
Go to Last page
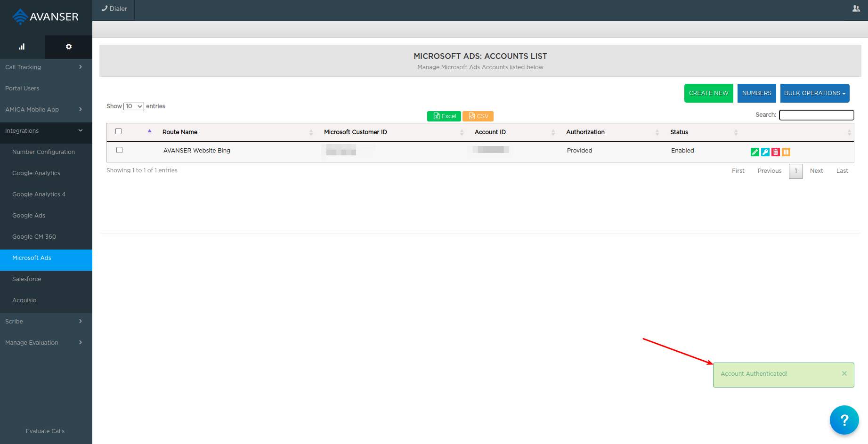[842, 171]
